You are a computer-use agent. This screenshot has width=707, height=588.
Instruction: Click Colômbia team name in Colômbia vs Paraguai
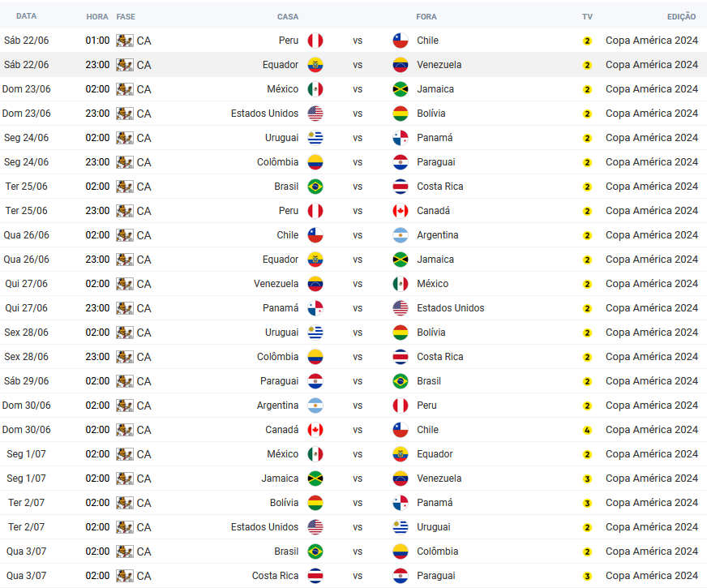tap(278, 162)
